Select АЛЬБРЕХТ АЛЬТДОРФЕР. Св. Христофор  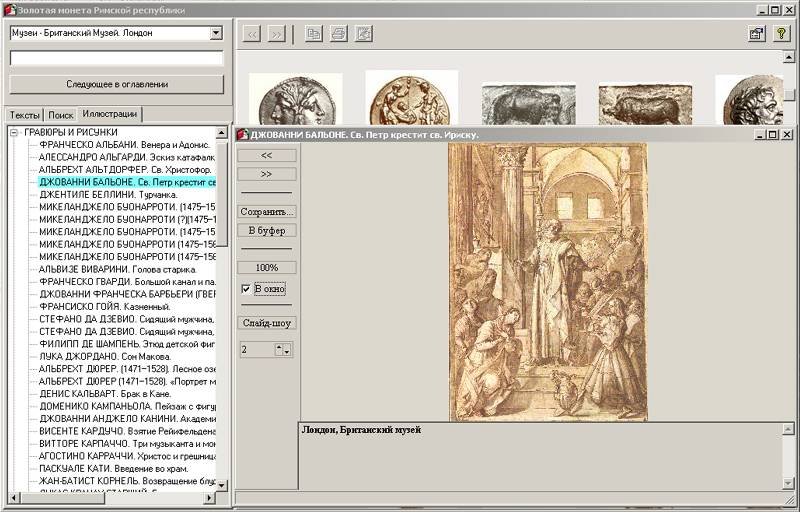pyautogui.click(x=125, y=170)
